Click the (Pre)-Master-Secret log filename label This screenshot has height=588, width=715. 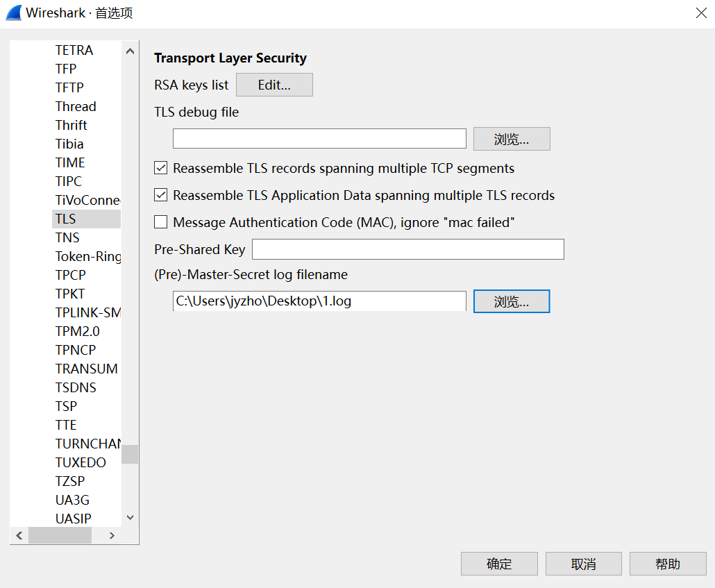coord(251,274)
